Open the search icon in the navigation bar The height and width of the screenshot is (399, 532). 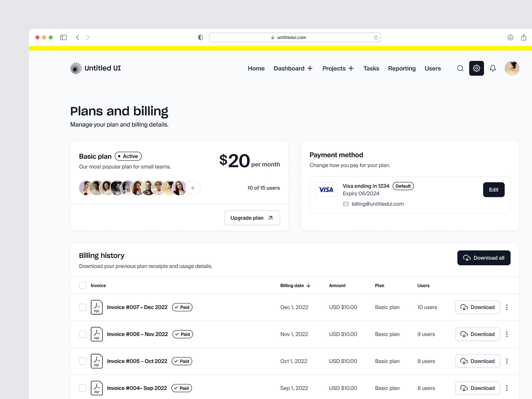click(460, 68)
